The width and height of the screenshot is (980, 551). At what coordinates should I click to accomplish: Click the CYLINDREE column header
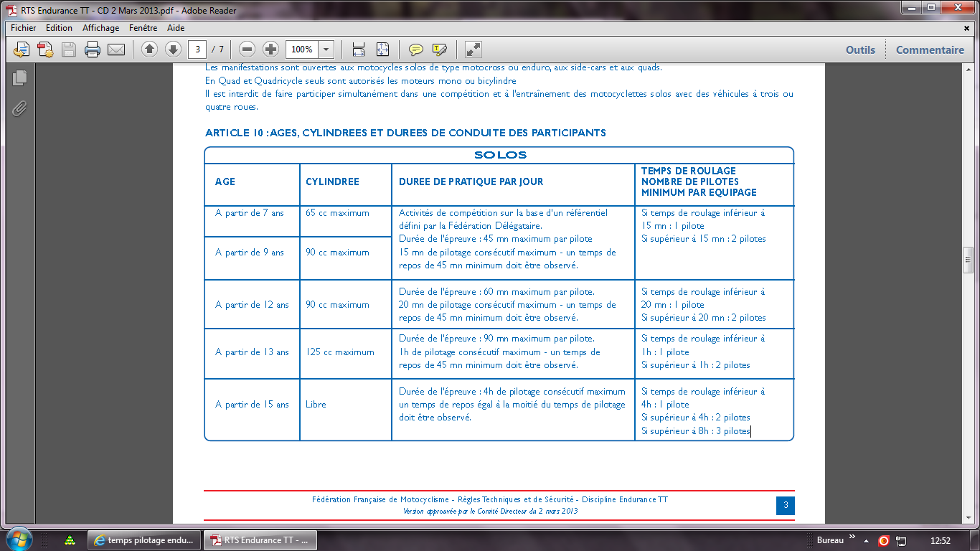[332, 182]
